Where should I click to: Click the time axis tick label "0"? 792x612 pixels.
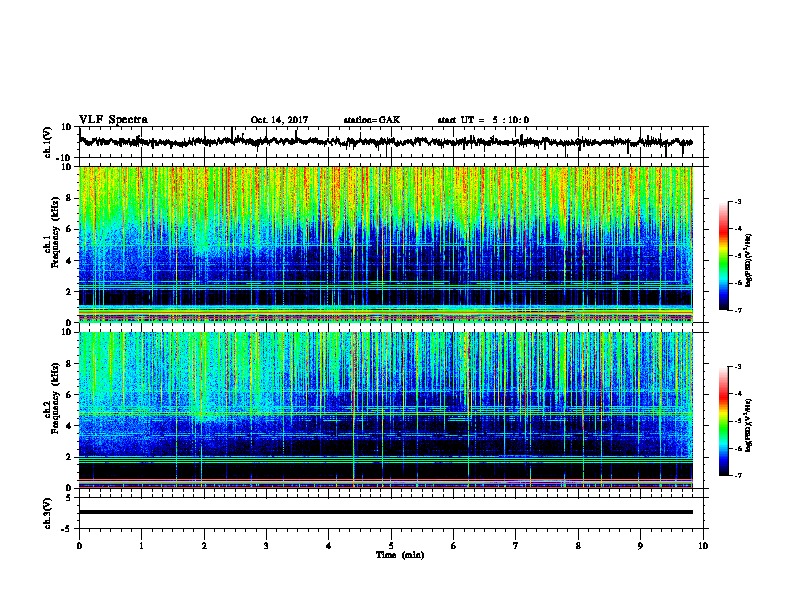[x=79, y=546]
